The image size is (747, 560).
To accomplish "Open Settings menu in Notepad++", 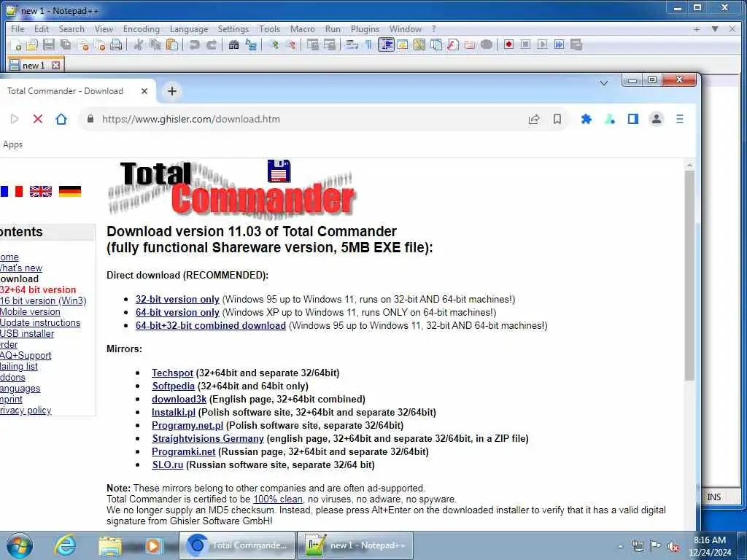I will point(233,29).
